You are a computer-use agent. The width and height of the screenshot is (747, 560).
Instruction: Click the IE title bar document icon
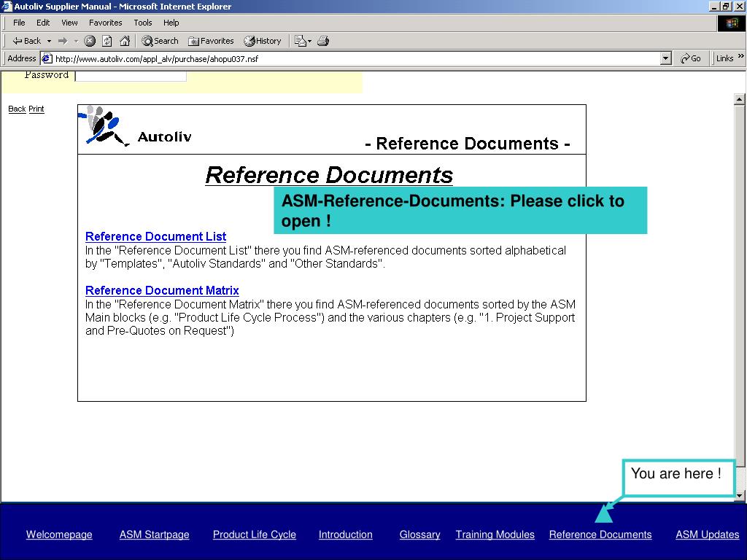(7, 6)
